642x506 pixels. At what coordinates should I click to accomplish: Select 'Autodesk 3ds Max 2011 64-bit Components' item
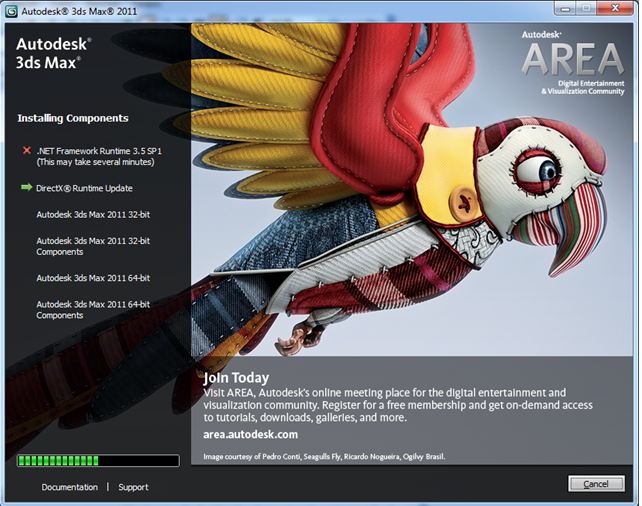pyautogui.click(x=93, y=309)
